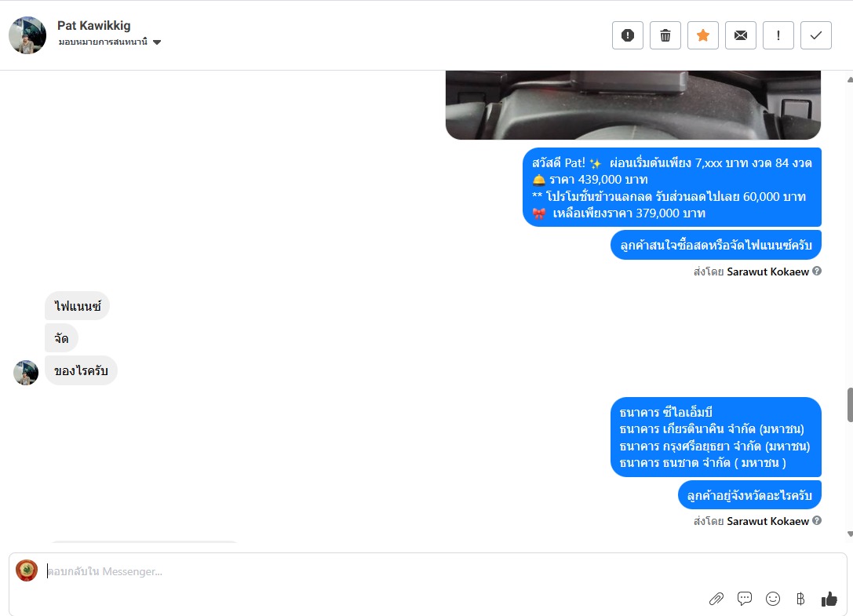
Task: Click help icon beside bottom Sarawut Kokaew
Action: [817, 520]
